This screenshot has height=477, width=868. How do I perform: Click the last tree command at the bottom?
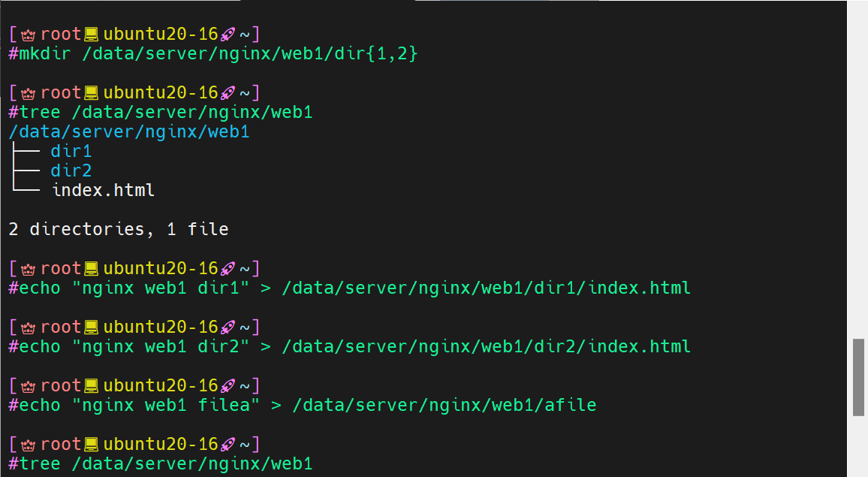tap(161, 463)
